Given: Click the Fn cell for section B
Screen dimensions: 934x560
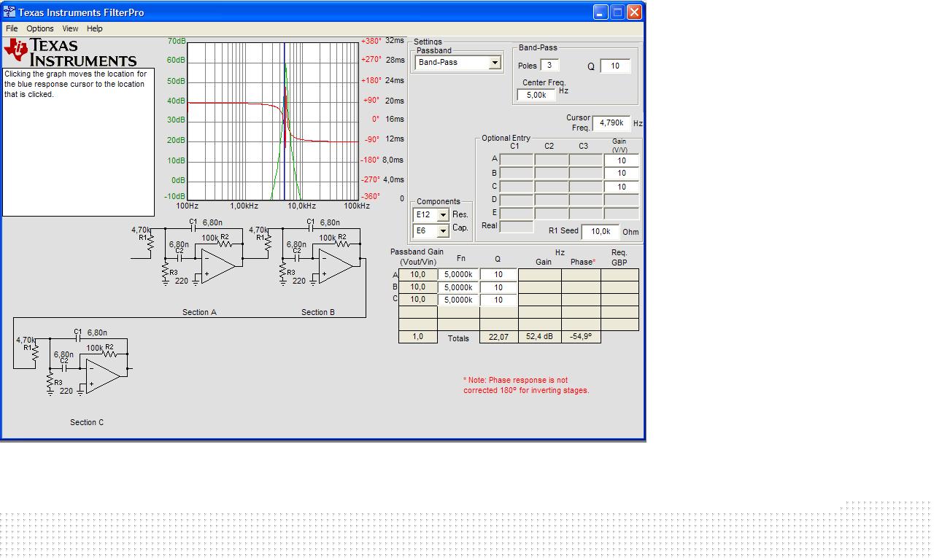Looking at the screenshot, I should pos(458,287).
